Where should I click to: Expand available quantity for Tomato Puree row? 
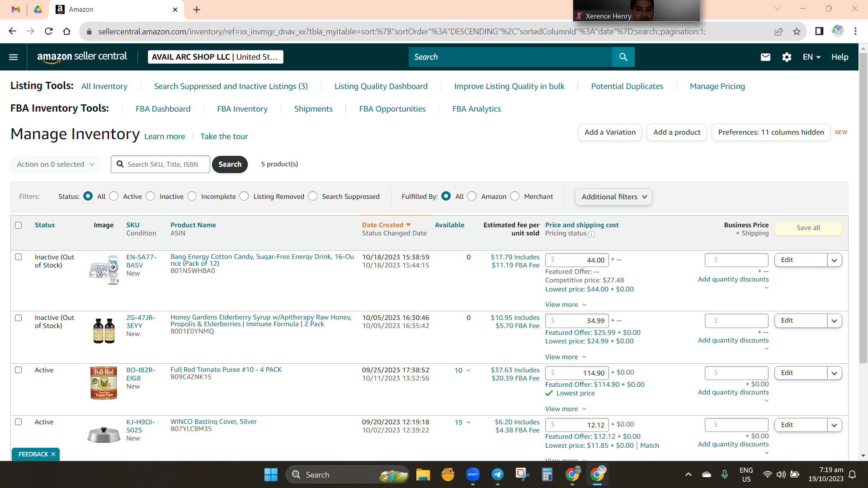tap(468, 371)
